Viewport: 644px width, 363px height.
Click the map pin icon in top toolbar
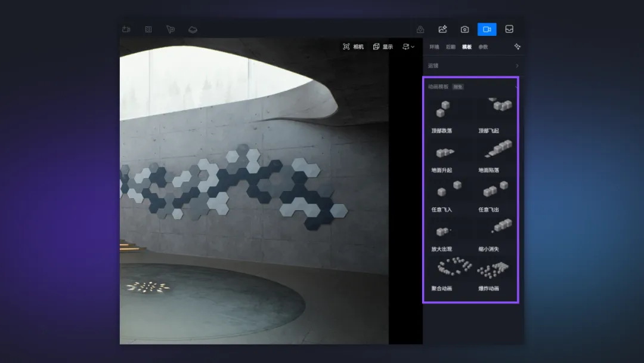(x=420, y=29)
